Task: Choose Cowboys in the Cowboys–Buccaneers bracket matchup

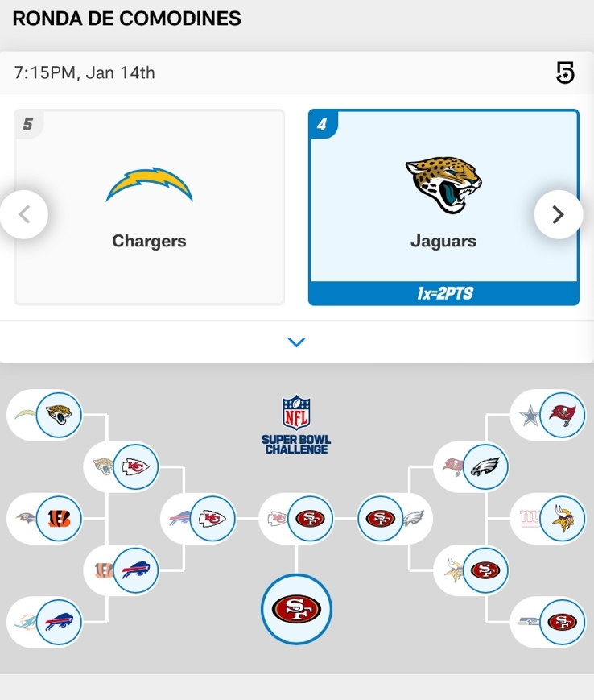Action: (530, 416)
